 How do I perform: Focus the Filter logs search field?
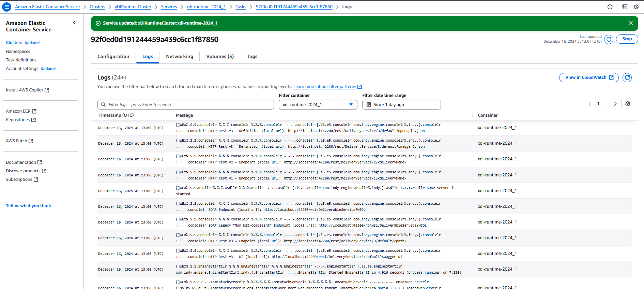(x=186, y=104)
